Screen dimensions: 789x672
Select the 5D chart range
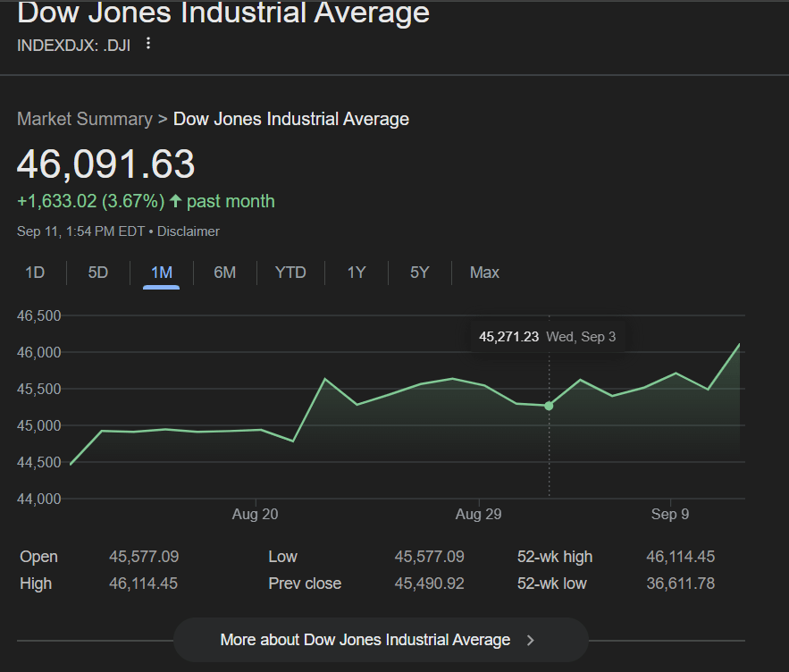pos(98,273)
